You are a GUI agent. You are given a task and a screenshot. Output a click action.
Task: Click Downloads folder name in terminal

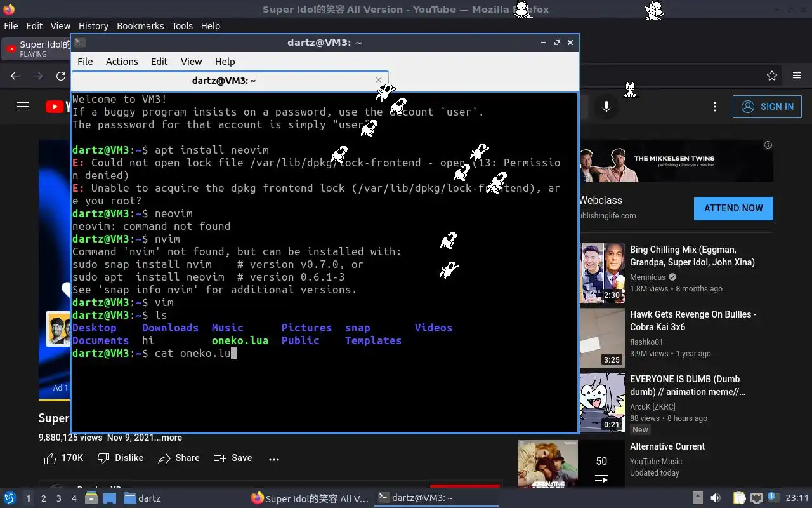point(170,328)
